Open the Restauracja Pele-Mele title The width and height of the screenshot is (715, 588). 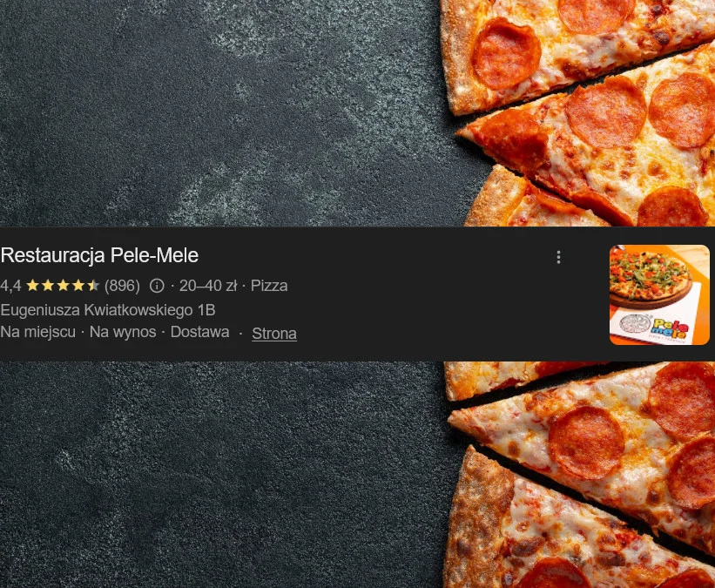click(x=99, y=255)
